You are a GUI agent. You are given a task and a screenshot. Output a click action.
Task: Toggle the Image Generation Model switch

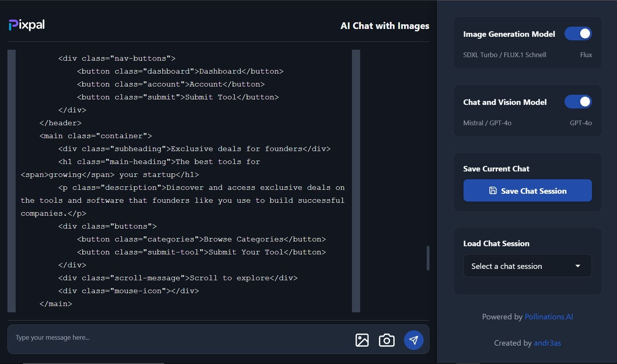coord(578,34)
